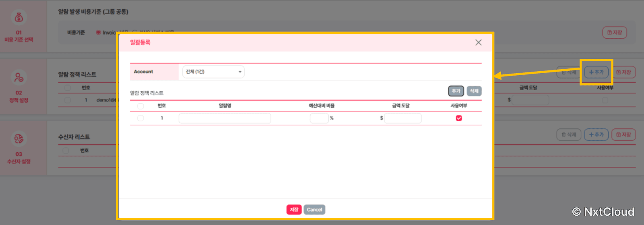Click the 금액 도달 dollar input in the dialog
This screenshot has height=225, width=644.
tap(402, 118)
